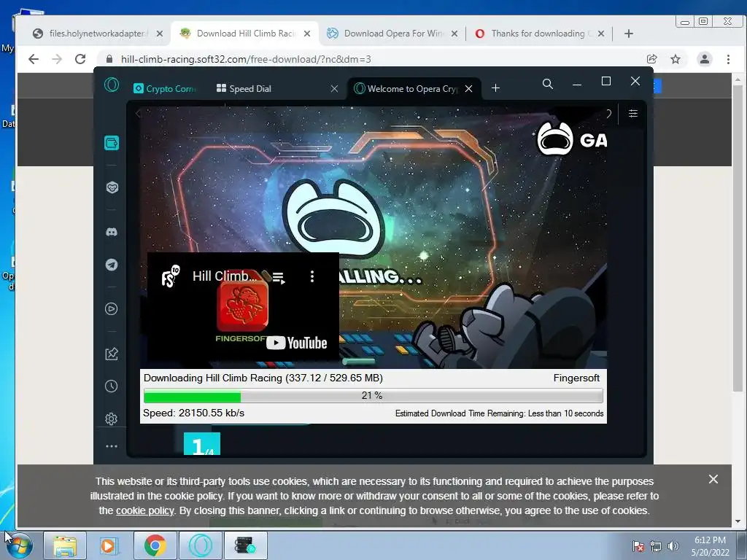The height and width of the screenshot is (560, 747).
Task: Click the Hill Climb Racing video thumbnail
Action: coord(243,307)
